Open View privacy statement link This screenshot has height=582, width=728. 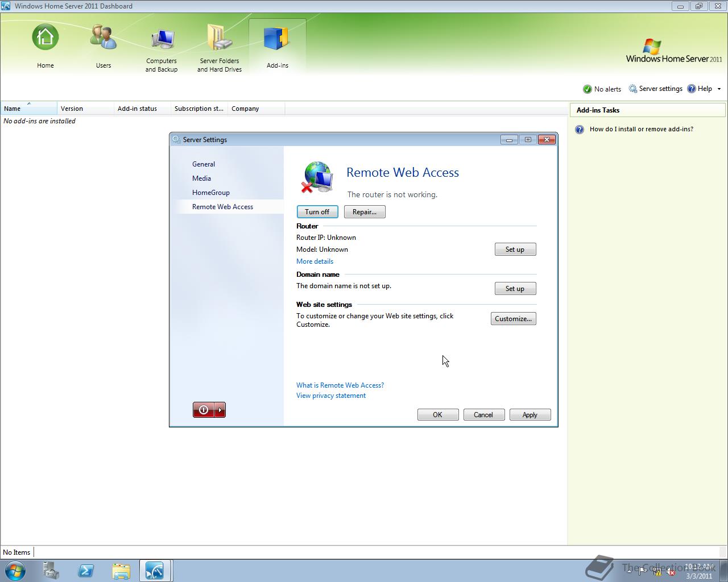tap(331, 396)
